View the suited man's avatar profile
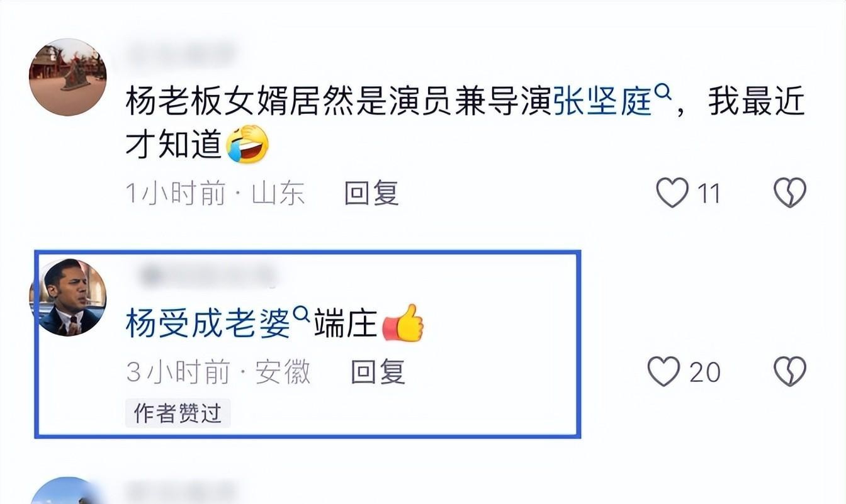The image size is (846, 504). point(67,297)
